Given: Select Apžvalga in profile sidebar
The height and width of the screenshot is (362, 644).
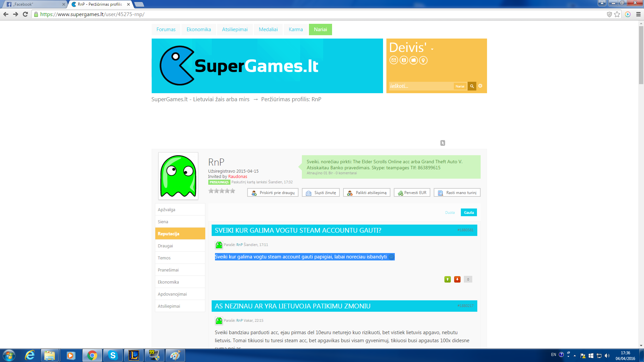Looking at the screenshot, I should tap(180, 209).
